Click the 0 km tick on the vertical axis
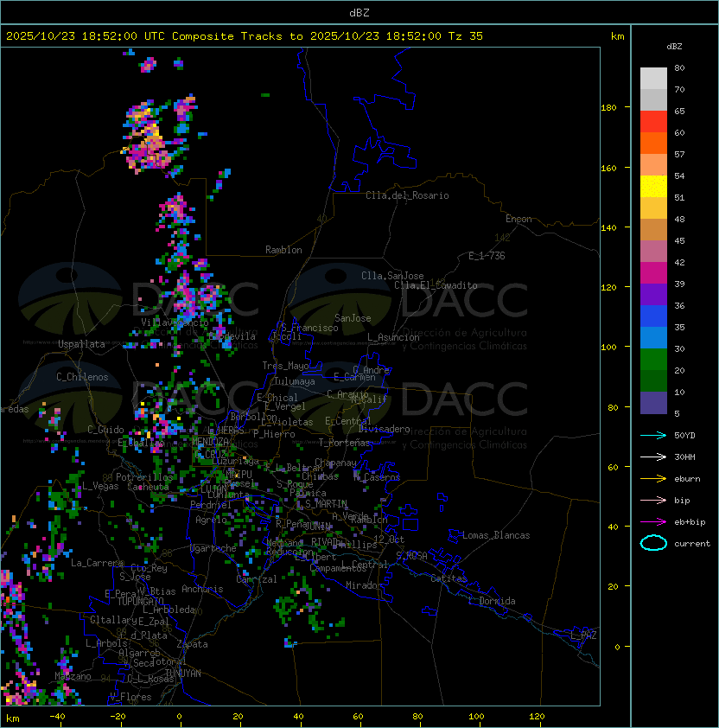Image resolution: width=719 pixels, height=728 pixels. pos(617,647)
